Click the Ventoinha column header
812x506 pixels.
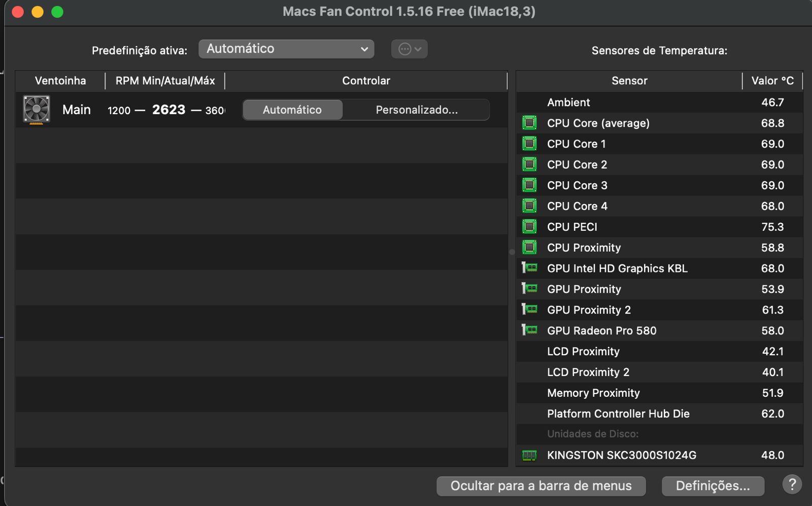click(x=60, y=81)
